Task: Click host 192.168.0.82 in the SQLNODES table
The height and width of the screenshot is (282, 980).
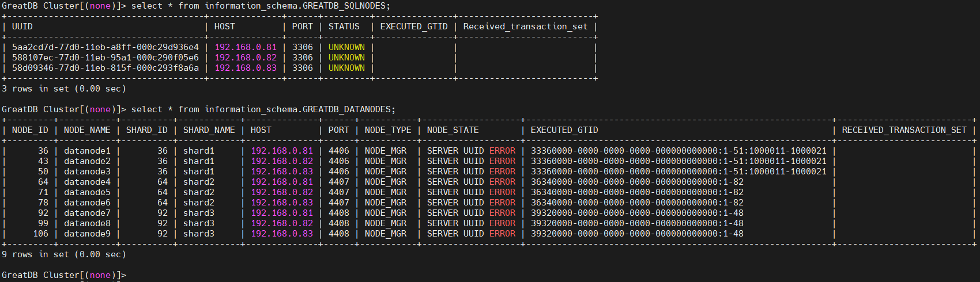Action: (x=246, y=58)
